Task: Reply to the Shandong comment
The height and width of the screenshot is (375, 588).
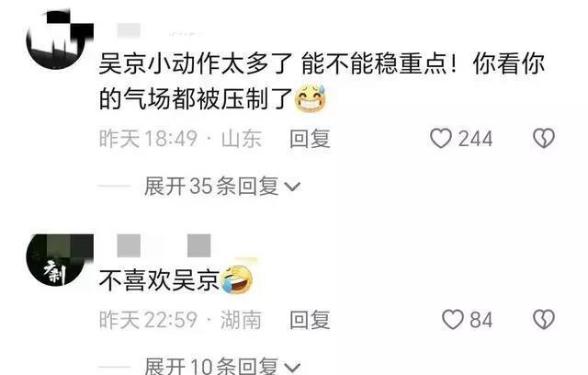Action: (310, 139)
